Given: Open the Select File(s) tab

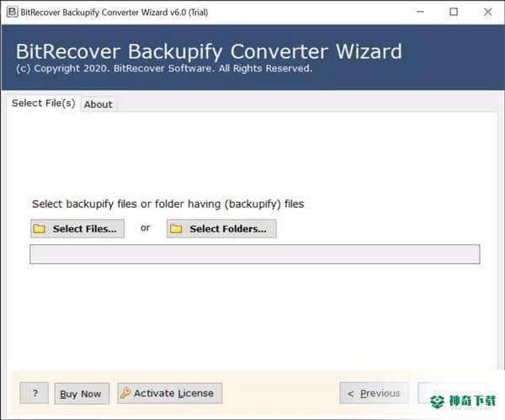Looking at the screenshot, I should click(x=44, y=103).
